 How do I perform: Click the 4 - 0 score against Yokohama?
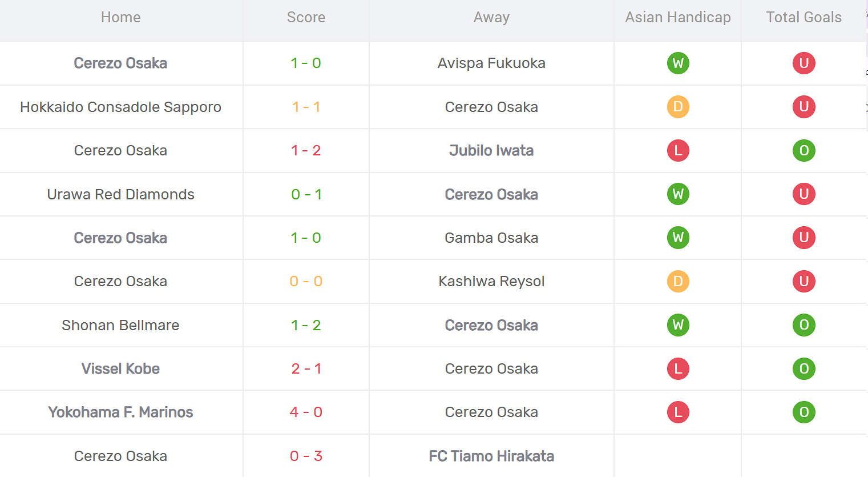[306, 412]
